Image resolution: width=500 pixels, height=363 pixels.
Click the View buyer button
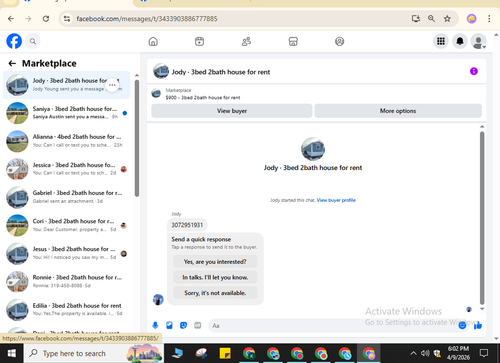click(x=232, y=111)
